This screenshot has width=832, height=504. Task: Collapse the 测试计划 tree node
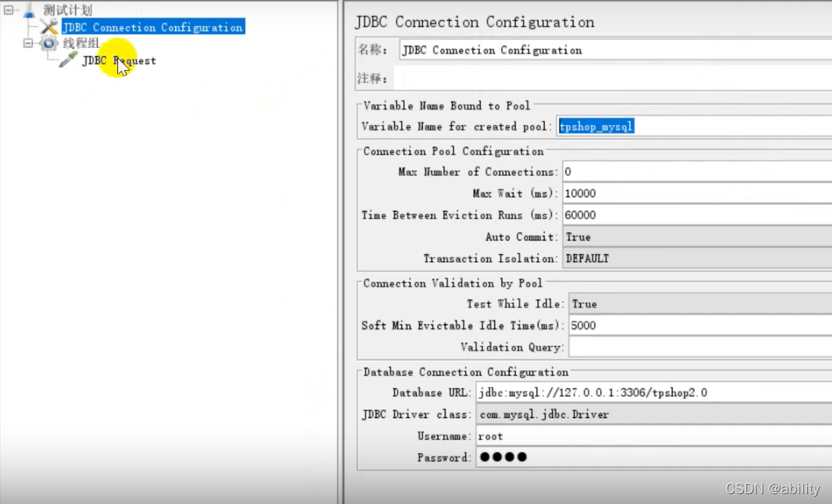[8, 10]
